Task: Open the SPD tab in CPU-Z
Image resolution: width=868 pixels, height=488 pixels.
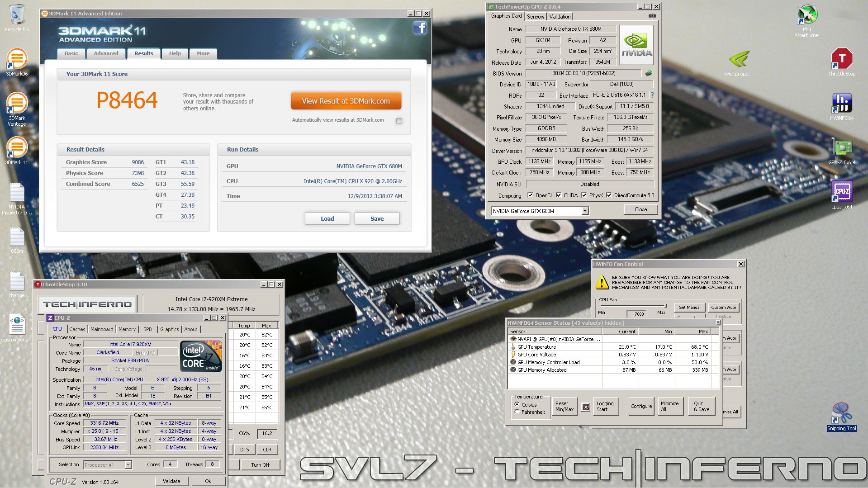Action: (147, 329)
